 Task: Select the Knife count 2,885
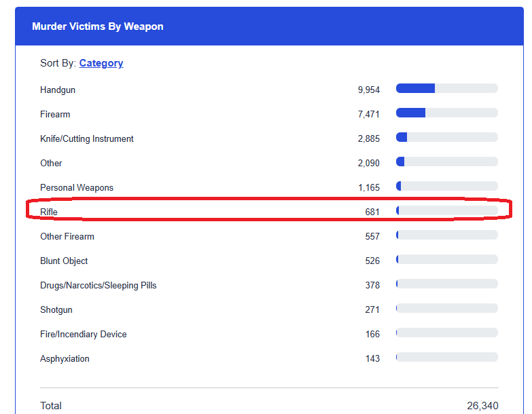369,139
